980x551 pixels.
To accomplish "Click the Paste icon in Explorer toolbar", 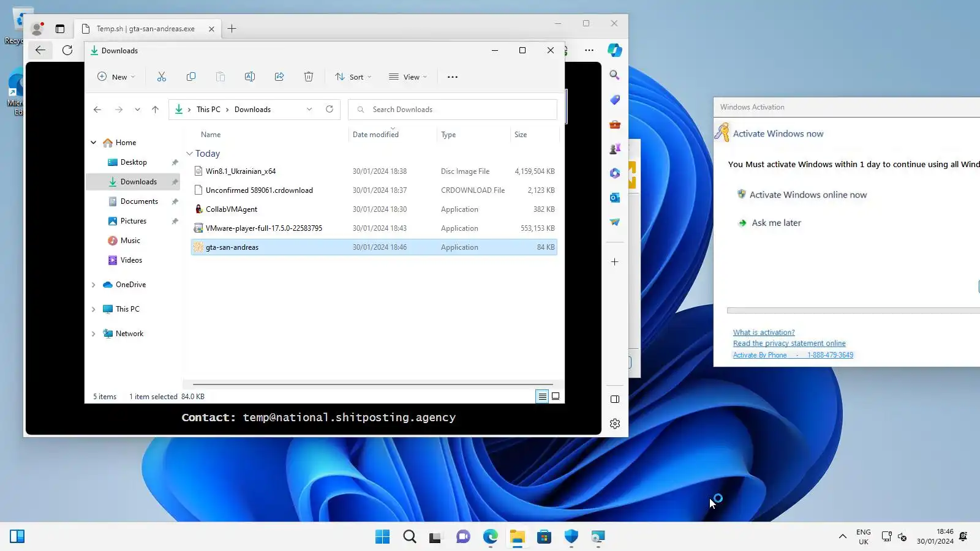I will click(221, 77).
